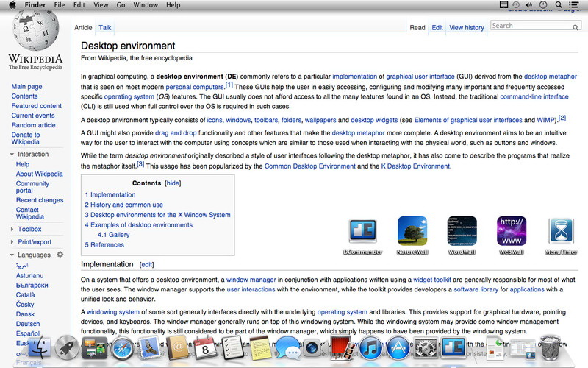This screenshot has width=588, height=368.
Task: Expand the Print/export sidebar section
Action: [x=35, y=241]
